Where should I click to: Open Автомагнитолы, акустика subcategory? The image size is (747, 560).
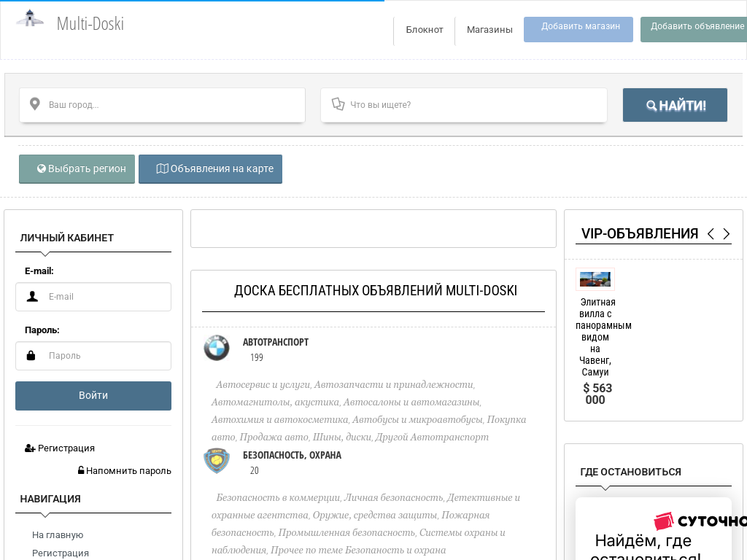(275, 402)
